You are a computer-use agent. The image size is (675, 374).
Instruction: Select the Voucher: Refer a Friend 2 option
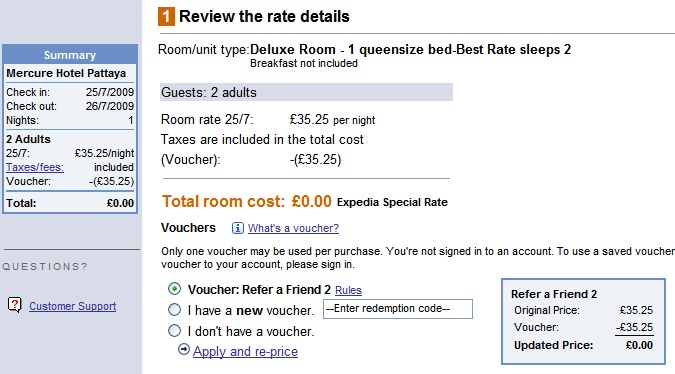click(x=174, y=289)
